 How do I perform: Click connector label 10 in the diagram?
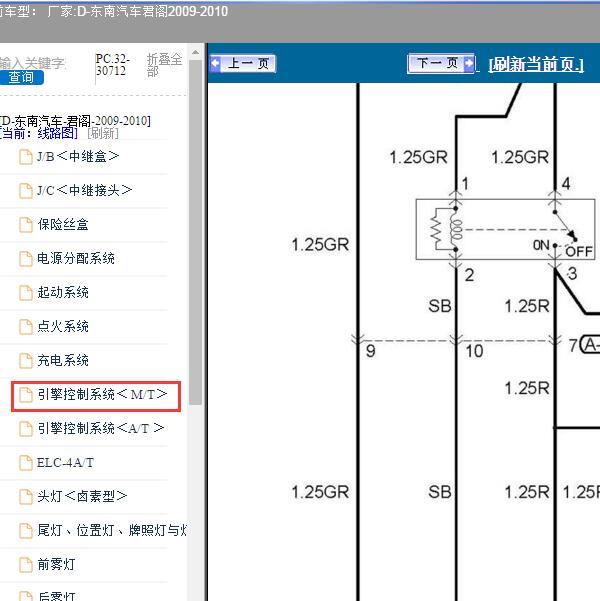coord(474,351)
